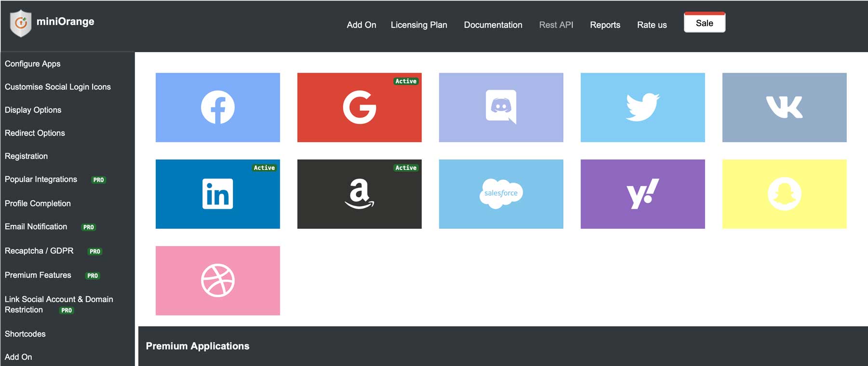Open the Facebook app tile
Viewport: 868px width, 366px height.
coord(217,107)
